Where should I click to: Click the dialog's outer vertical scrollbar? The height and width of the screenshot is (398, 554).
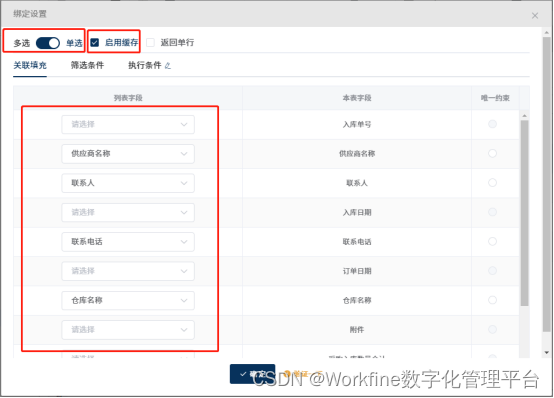point(547,184)
